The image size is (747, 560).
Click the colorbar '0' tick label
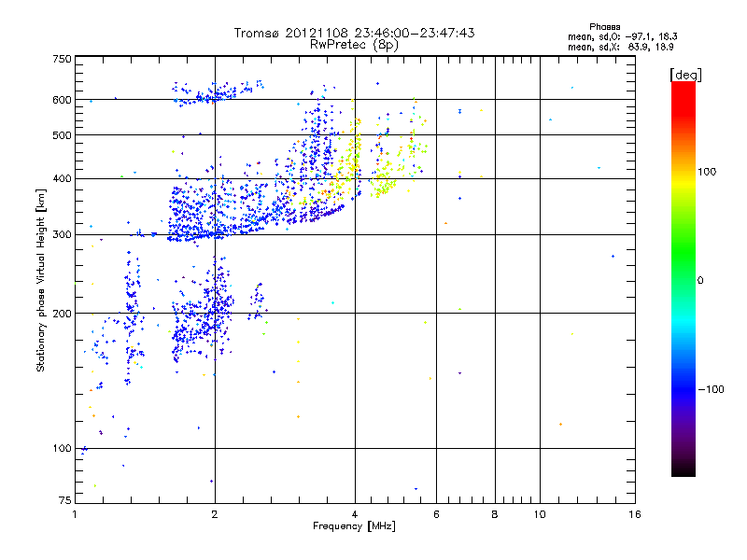pyautogui.click(x=700, y=281)
